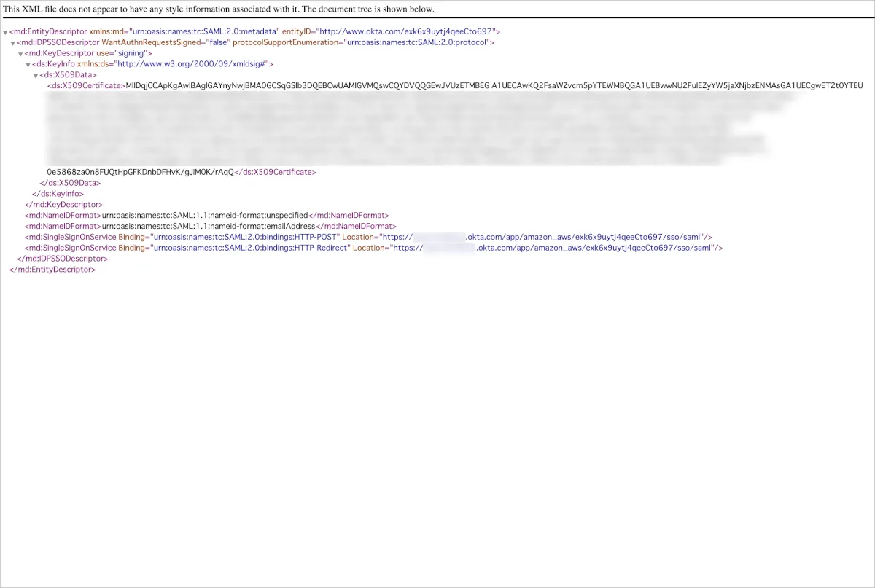Click the closing </md:KeyDescriptor> tag
The width and height of the screenshot is (875, 588).
(64, 205)
